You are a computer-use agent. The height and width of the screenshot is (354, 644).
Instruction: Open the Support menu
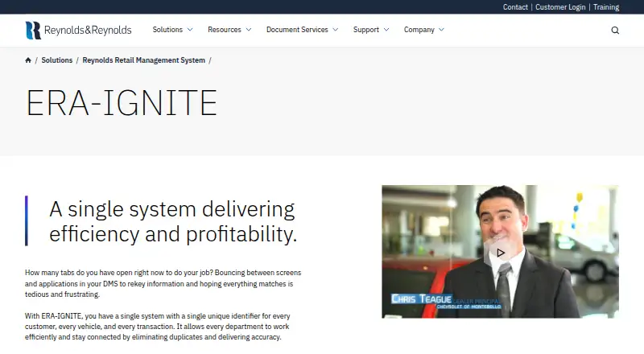(366, 30)
